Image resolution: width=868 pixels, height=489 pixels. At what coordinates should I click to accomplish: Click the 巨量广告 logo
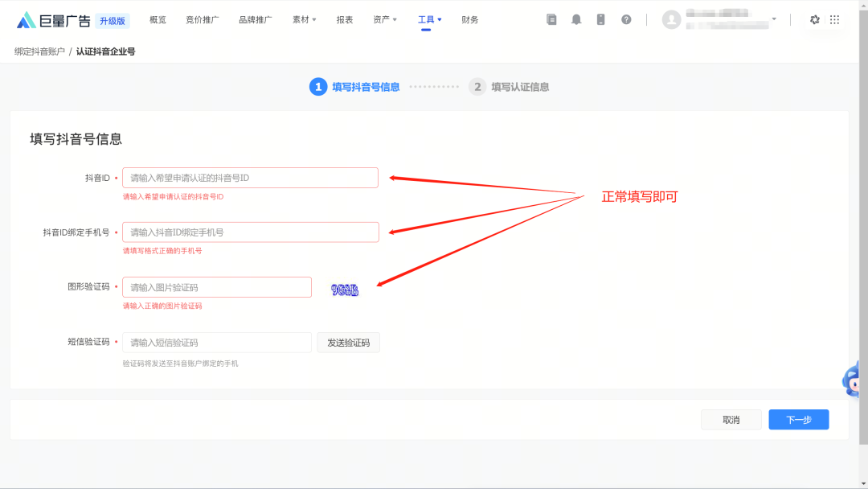[x=53, y=20]
